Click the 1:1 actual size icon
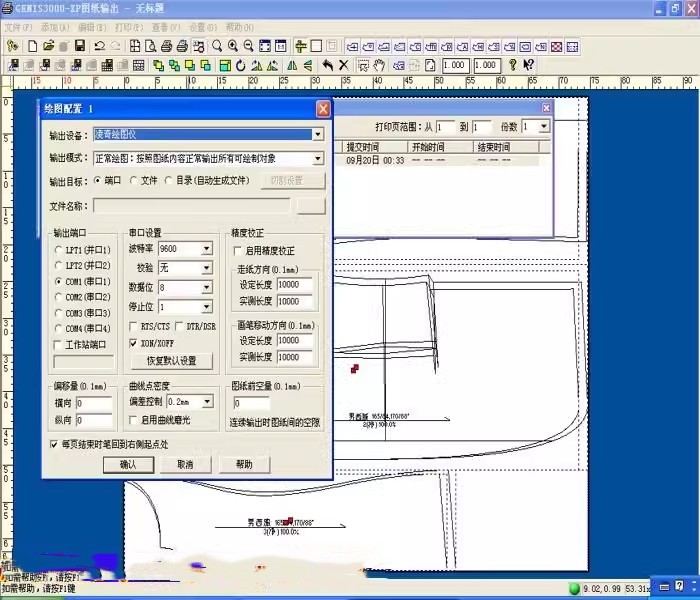 point(280,46)
